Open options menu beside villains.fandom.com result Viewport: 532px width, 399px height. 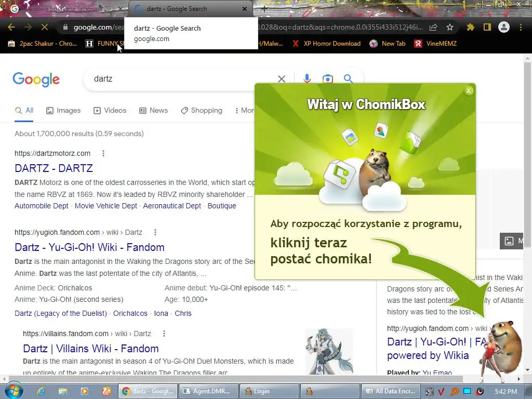[x=164, y=334]
